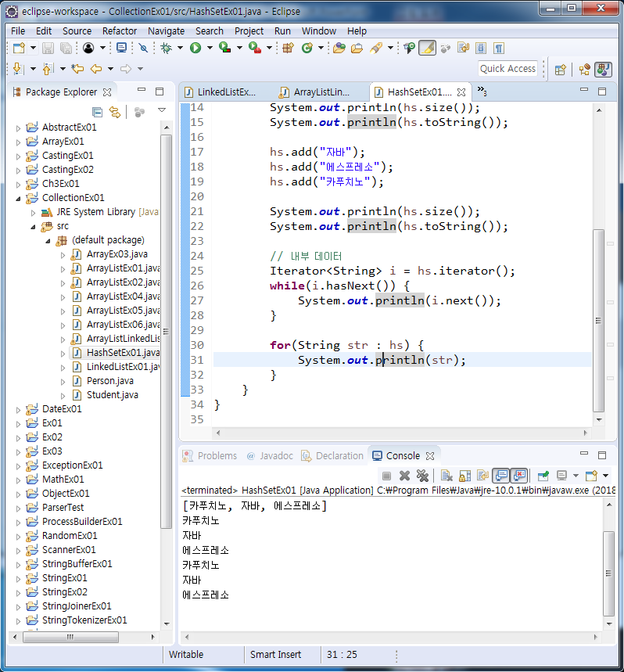Image resolution: width=624 pixels, height=672 pixels.
Task: Switch to LinkedListEx editor tab
Action: 221,92
